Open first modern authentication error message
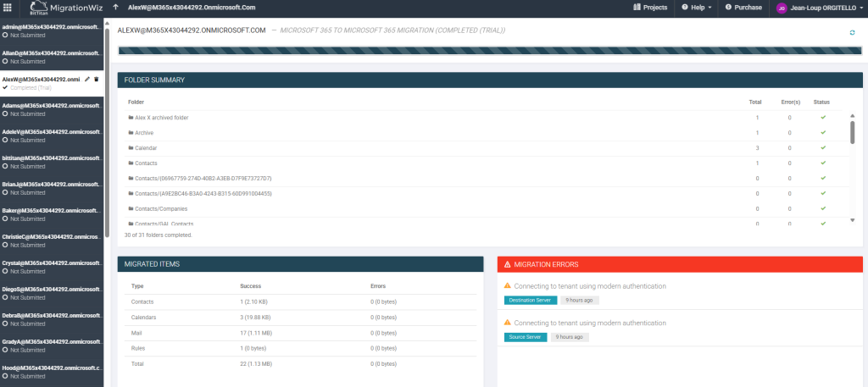Image resolution: width=868 pixels, height=387 pixels. pos(590,286)
